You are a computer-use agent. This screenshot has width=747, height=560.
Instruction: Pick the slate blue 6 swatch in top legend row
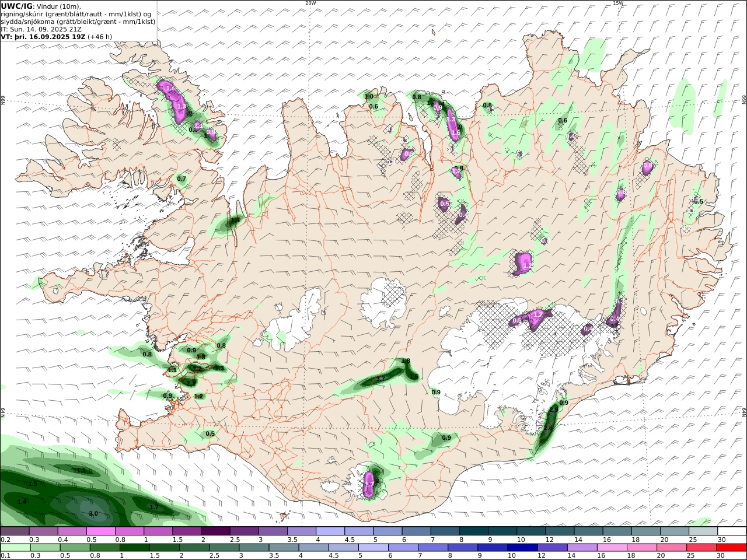(416, 531)
